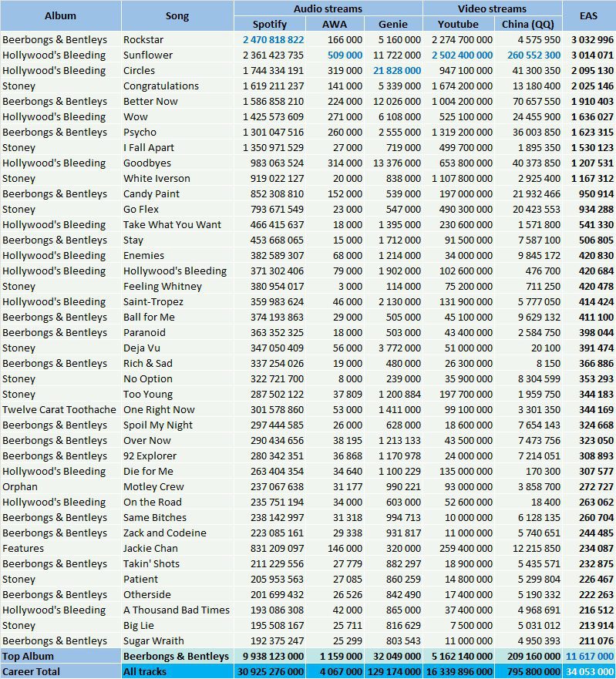Click the Genie column header

coord(393,24)
